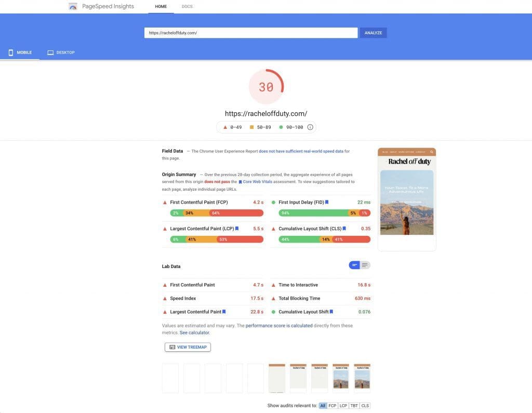Click the URL input field
Screen dimensions: 532x413
point(251,33)
